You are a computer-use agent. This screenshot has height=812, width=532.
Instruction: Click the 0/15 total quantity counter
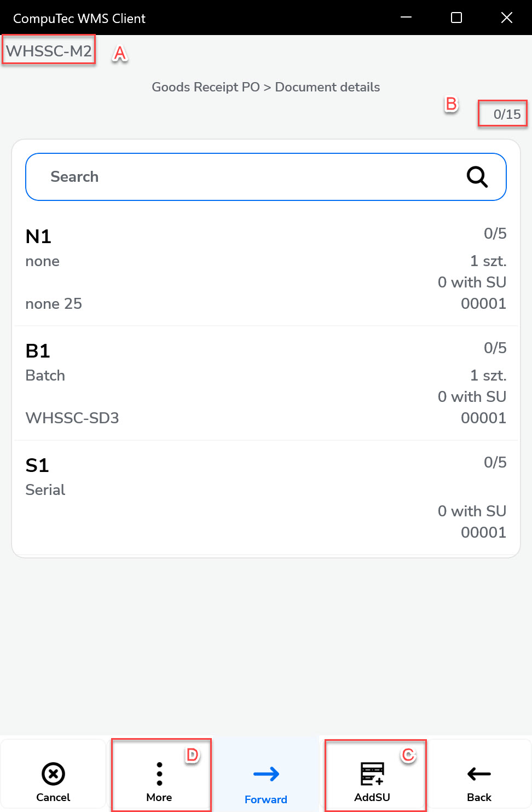pos(507,114)
